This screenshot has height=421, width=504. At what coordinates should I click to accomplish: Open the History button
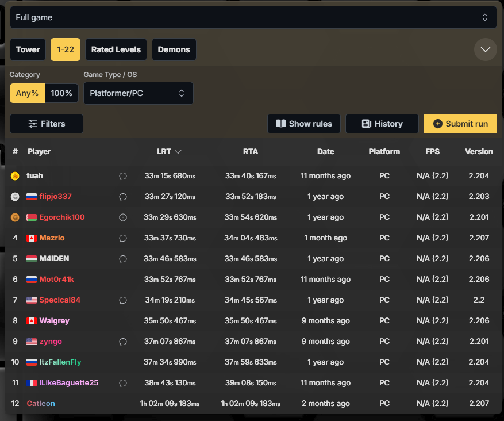pyautogui.click(x=382, y=124)
